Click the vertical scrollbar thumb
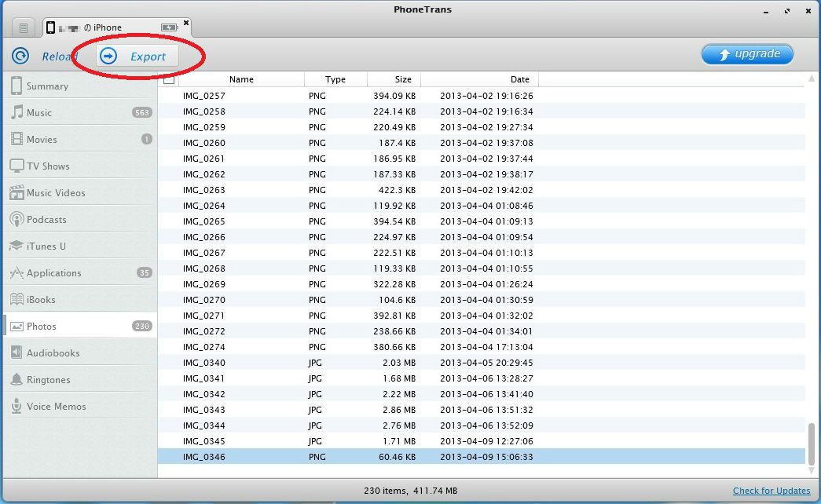The image size is (821, 504). click(812, 443)
